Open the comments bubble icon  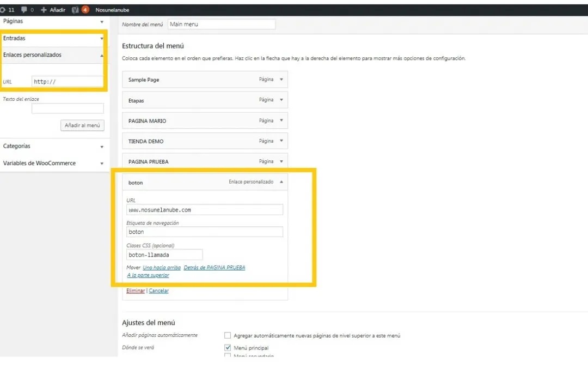click(x=24, y=10)
